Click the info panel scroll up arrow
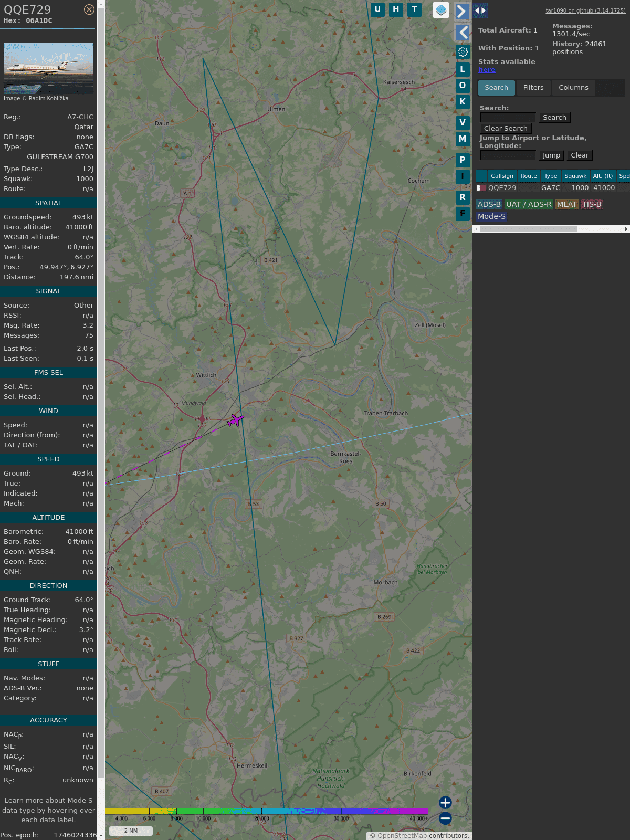The height and width of the screenshot is (840, 630). click(101, 4)
